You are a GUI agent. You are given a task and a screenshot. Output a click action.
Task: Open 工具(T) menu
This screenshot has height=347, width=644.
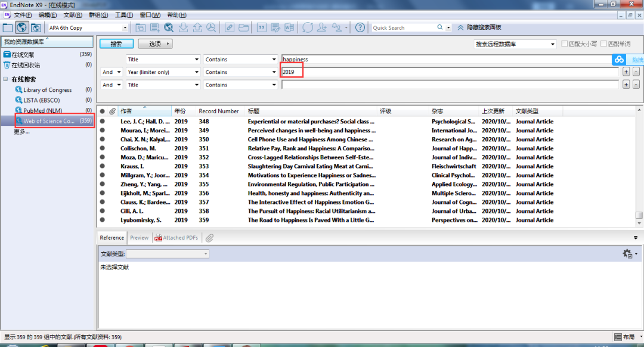[x=124, y=15]
